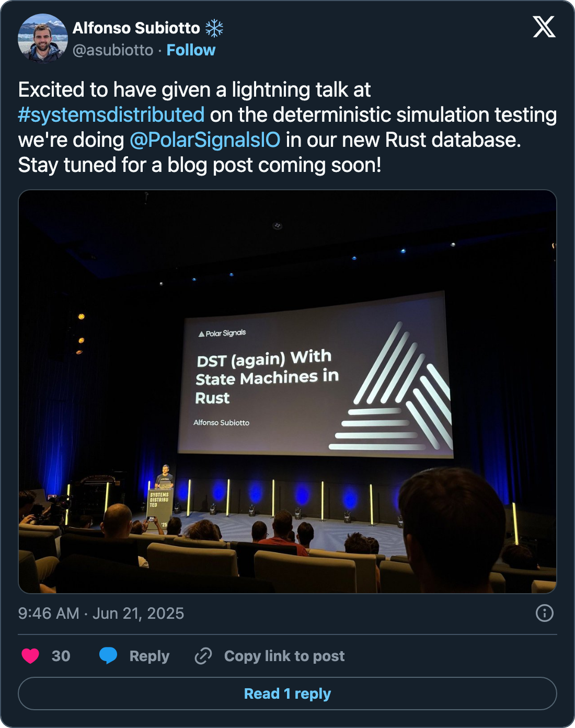Like the post with the heart icon

click(x=30, y=656)
